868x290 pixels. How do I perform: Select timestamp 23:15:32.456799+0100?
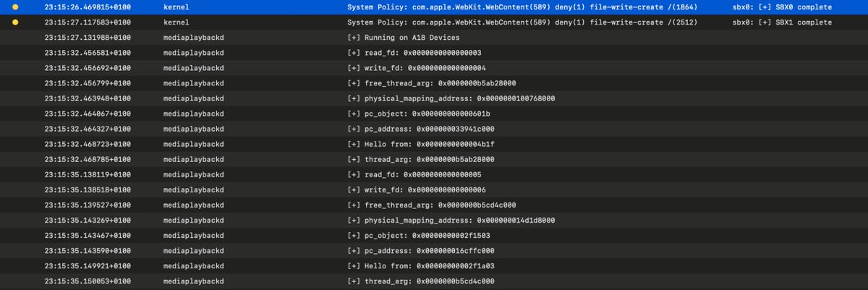point(88,83)
